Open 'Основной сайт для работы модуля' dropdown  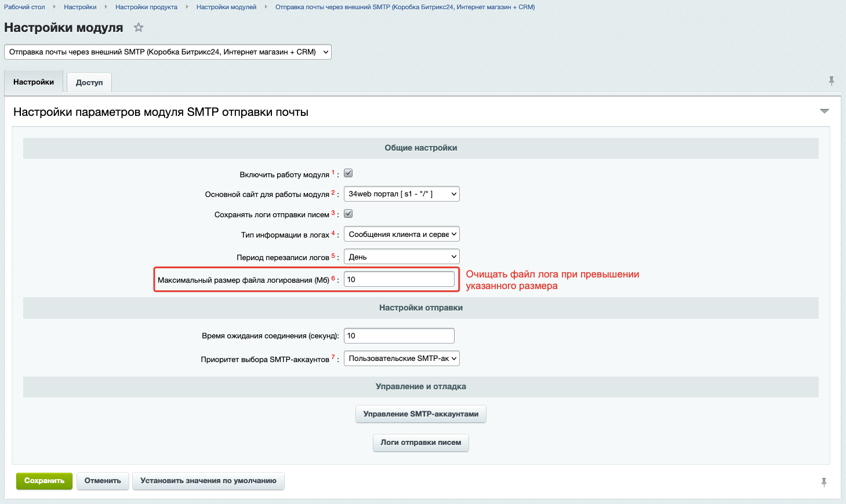point(402,193)
